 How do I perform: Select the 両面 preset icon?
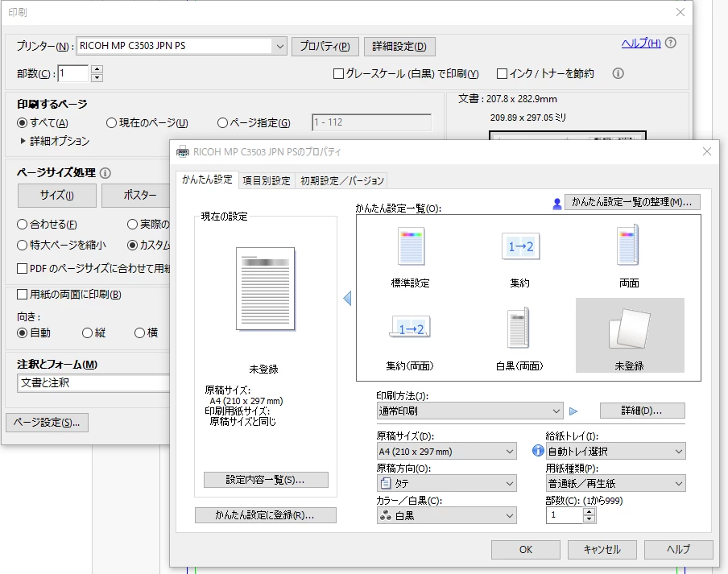(628, 245)
